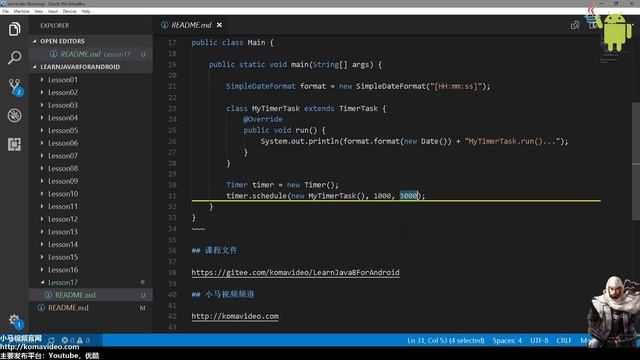The image size is (640, 360).
Task: Collapse the LEARNJAVA8FORANDROID section
Action: pos(91,67)
